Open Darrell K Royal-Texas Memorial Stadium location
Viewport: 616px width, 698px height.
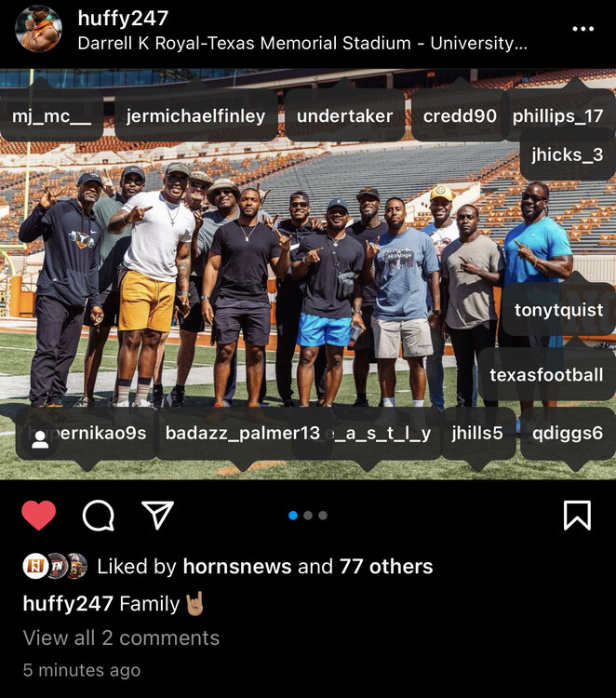tap(302, 43)
